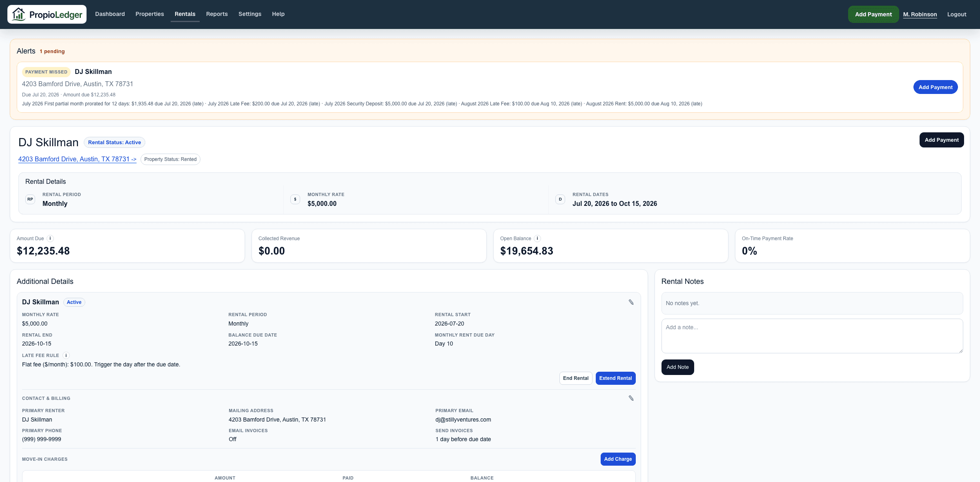Click Add Payment in the Payment Missed alert
This screenshot has width=980, height=482.
pos(935,87)
